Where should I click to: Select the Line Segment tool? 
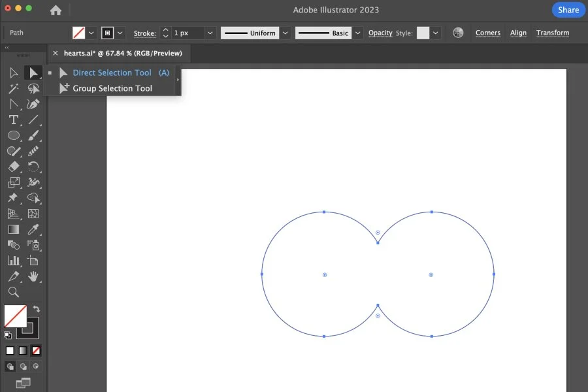[x=33, y=120]
